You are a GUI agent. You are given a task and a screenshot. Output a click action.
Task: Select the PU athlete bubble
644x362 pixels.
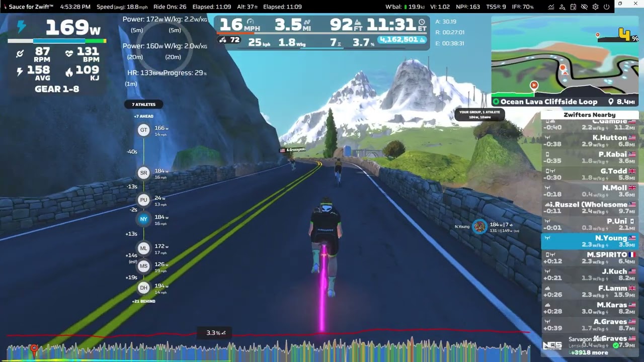click(144, 200)
